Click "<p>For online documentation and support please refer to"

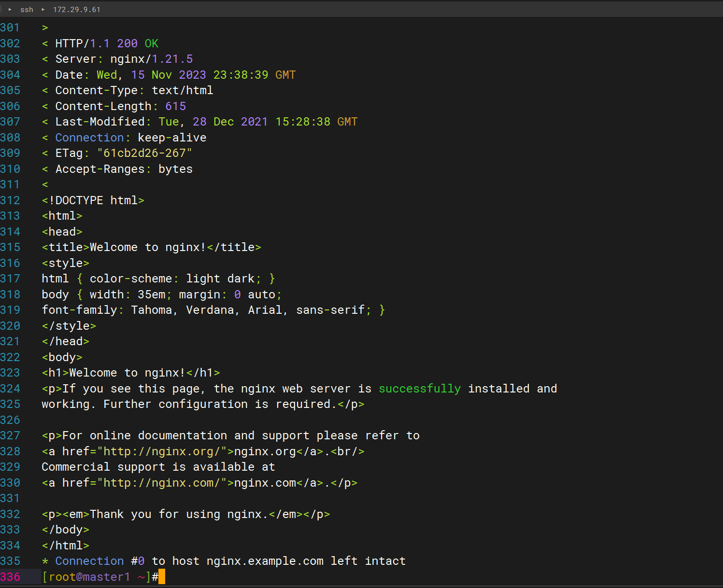point(231,435)
